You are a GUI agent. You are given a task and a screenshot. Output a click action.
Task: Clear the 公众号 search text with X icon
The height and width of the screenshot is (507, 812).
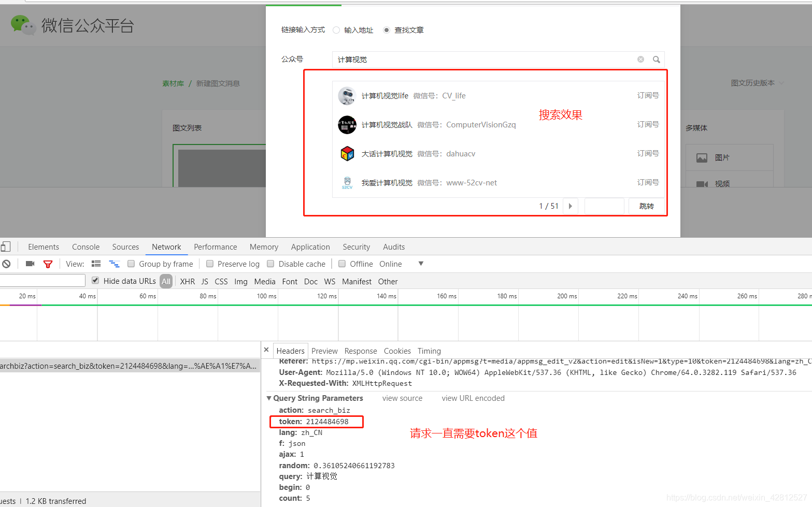pyautogui.click(x=641, y=60)
